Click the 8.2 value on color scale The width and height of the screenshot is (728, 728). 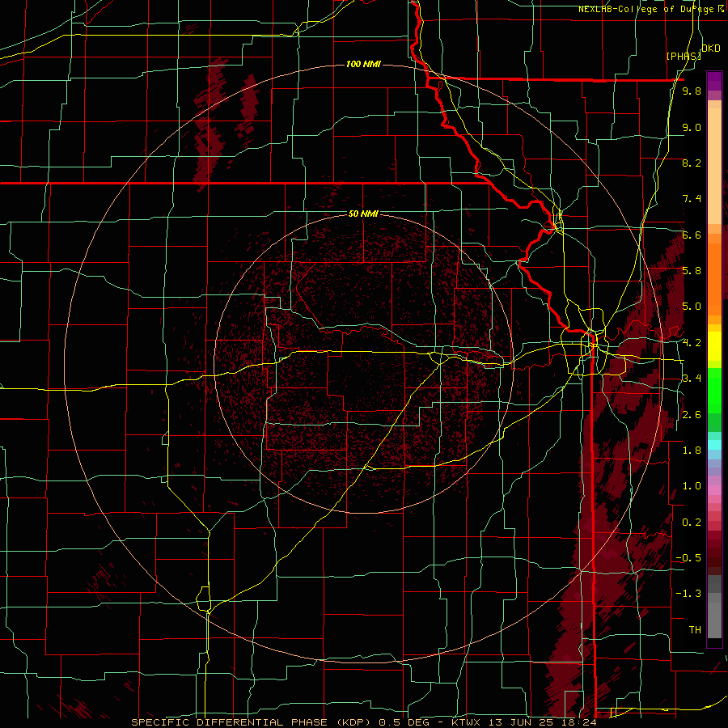pyautogui.click(x=692, y=163)
